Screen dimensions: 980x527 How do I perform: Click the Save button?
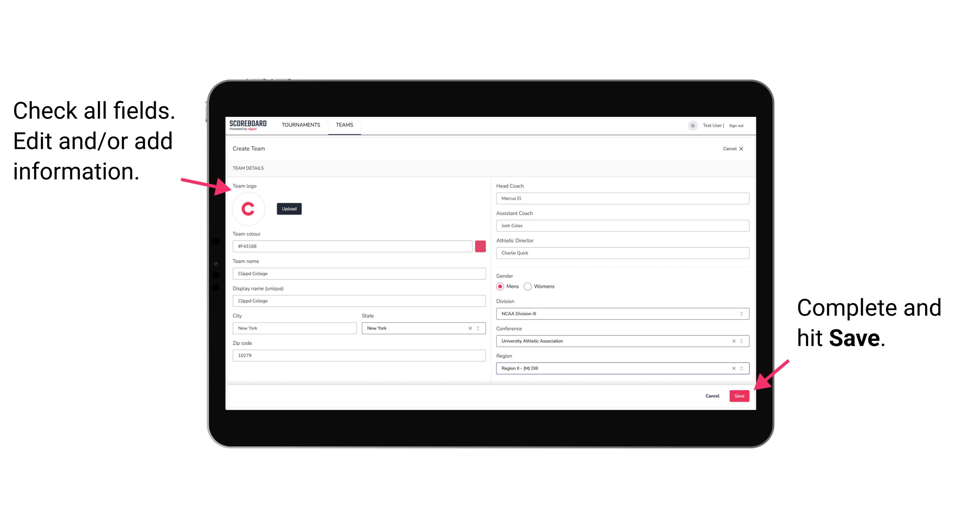coord(739,395)
